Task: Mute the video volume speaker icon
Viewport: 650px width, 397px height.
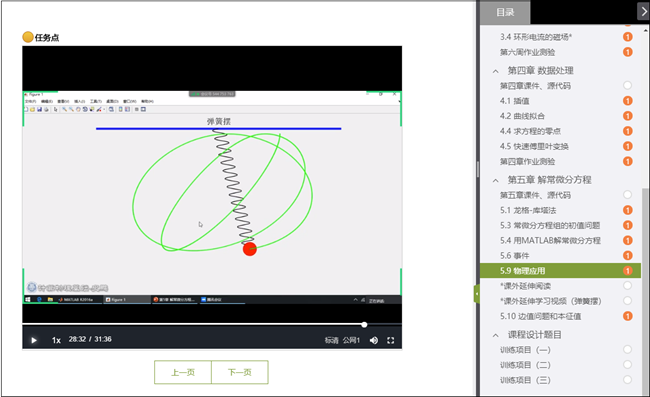Action: tap(374, 340)
